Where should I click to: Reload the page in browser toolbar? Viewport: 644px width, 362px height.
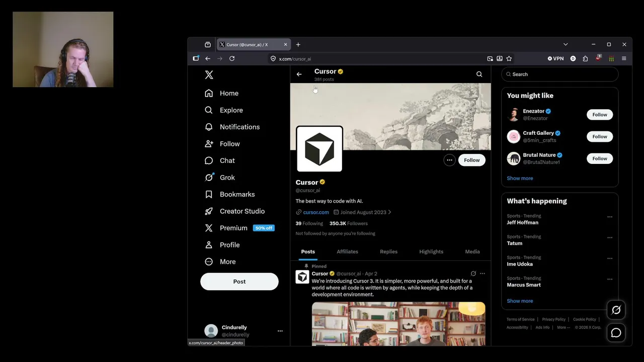232,59
